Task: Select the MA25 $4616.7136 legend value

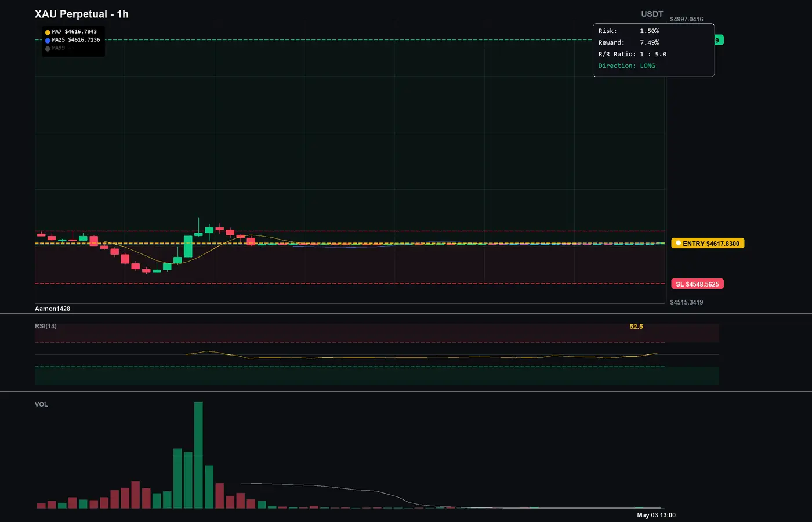Action: click(x=76, y=40)
